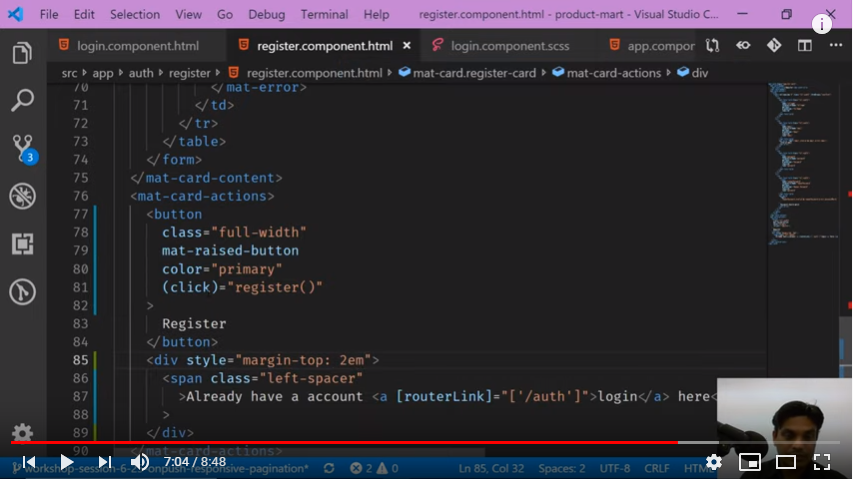853x479 pixels.
Task: Toggle theater mode on video player
Action: (x=786, y=462)
